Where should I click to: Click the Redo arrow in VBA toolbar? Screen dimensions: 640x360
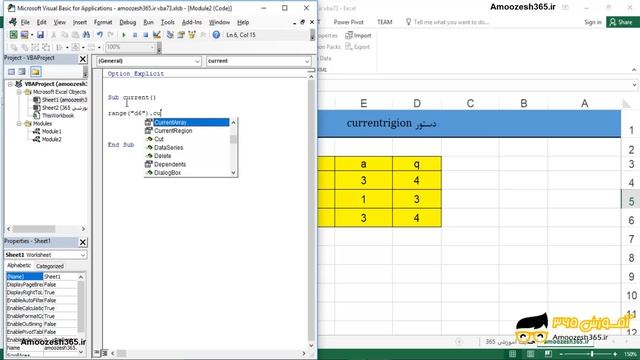110,35
